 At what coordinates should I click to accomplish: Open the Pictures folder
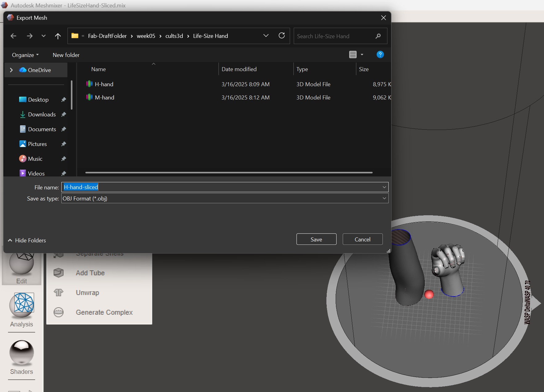click(37, 144)
